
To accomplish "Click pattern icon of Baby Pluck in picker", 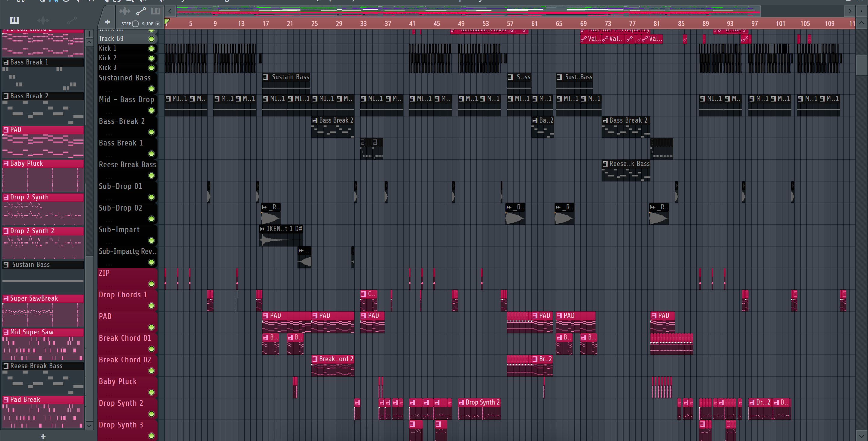I will [x=6, y=163].
